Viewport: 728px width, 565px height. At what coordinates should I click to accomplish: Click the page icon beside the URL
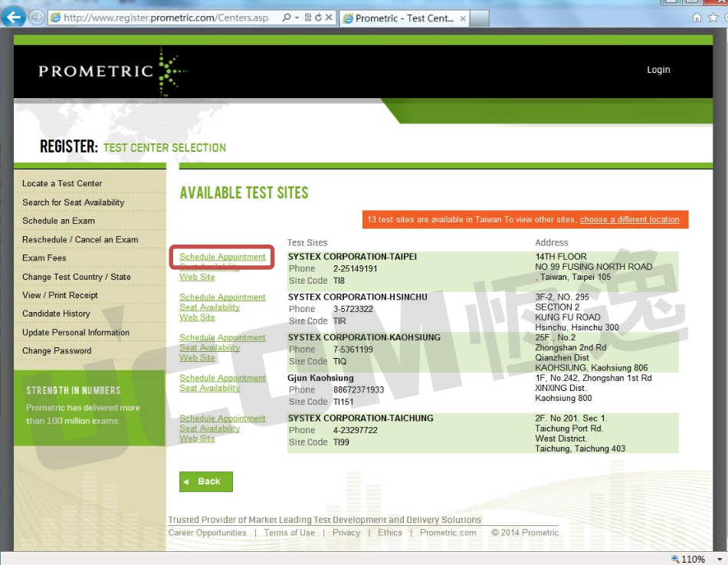(56, 18)
